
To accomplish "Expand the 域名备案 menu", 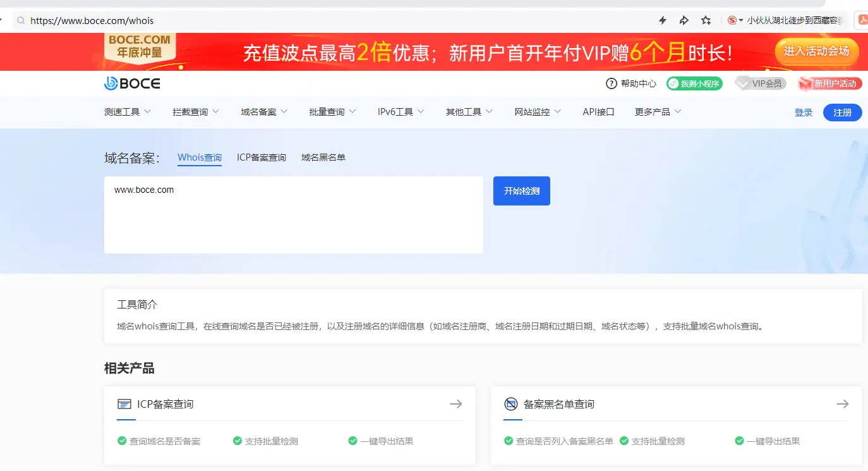I will click(264, 112).
